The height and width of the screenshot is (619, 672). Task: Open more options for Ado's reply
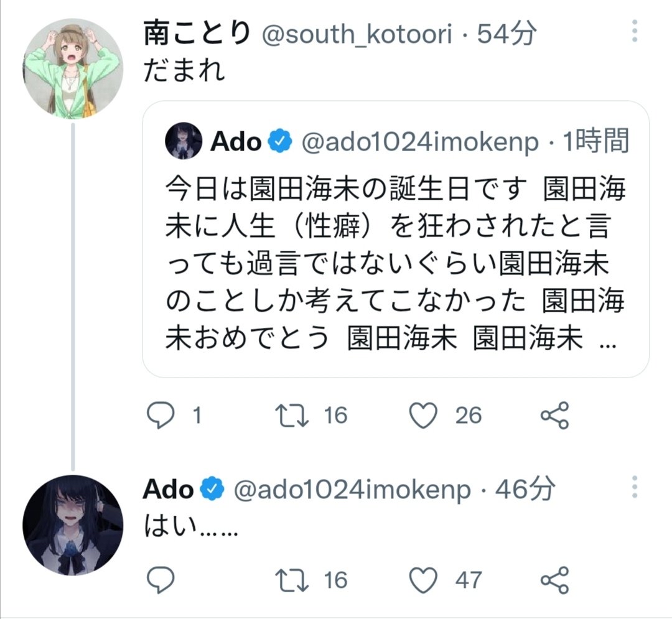pyautogui.click(x=635, y=487)
